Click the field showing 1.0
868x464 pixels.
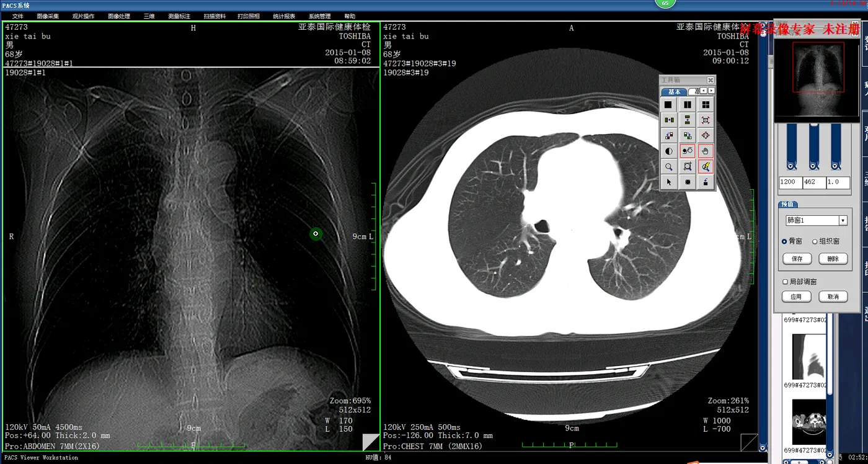click(838, 182)
